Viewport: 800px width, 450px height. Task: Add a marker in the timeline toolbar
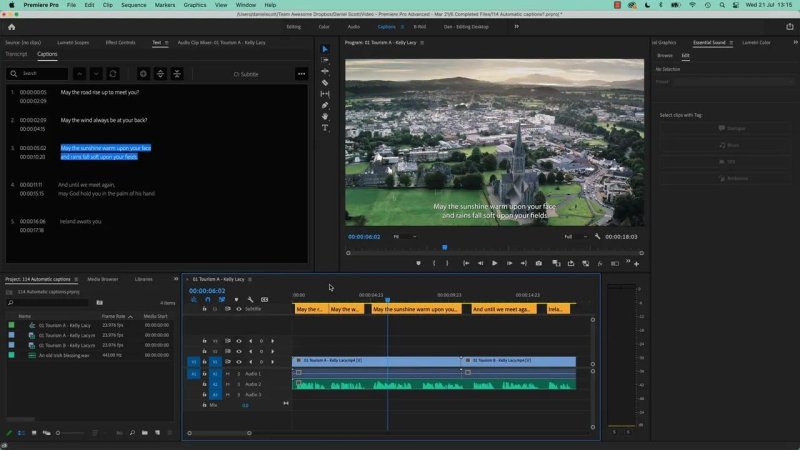[236, 299]
